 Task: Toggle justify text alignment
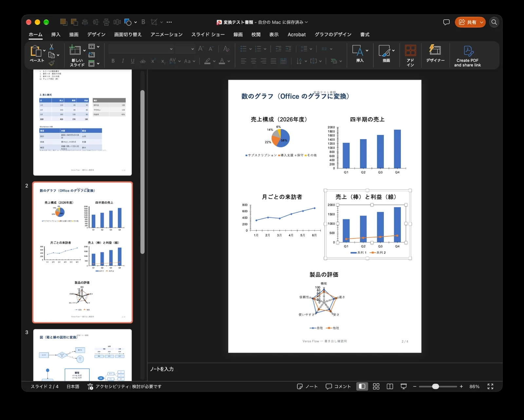(x=273, y=61)
